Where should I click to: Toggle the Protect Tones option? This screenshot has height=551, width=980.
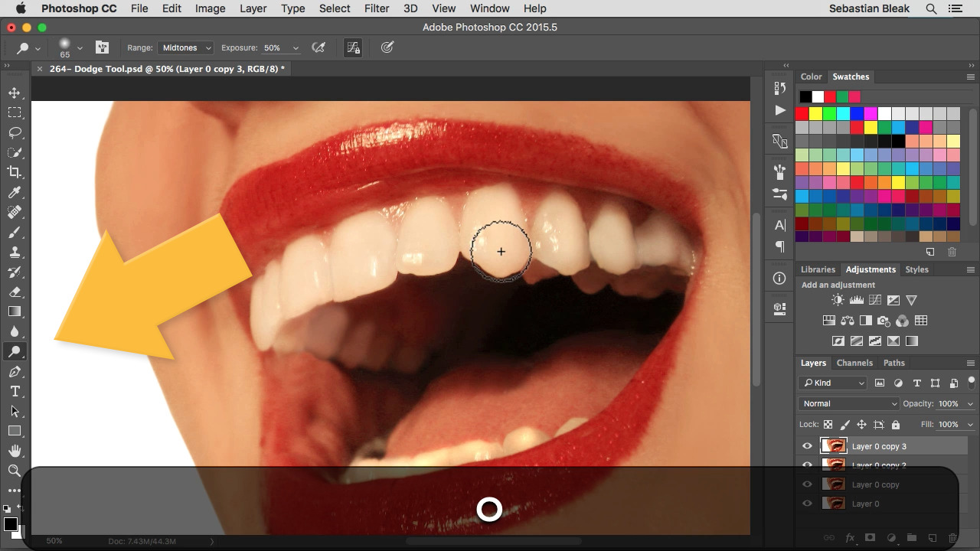click(x=353, y=47)
